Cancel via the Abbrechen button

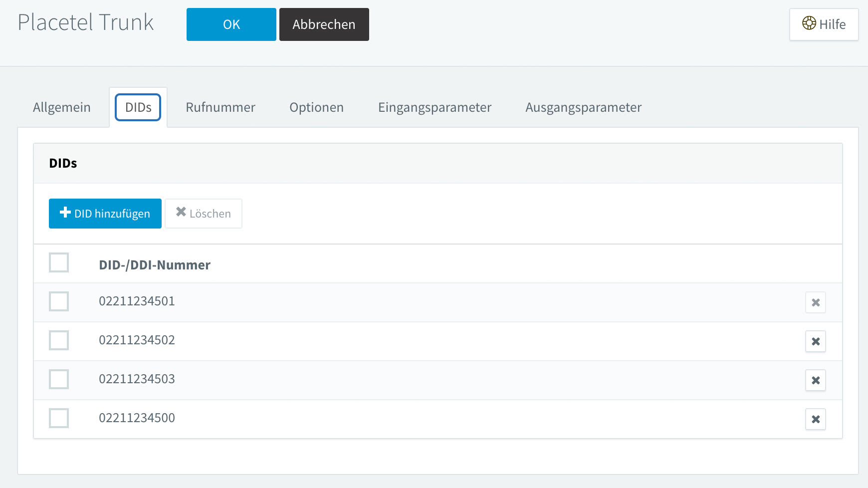pyautogui.click(x=324, y=24)
